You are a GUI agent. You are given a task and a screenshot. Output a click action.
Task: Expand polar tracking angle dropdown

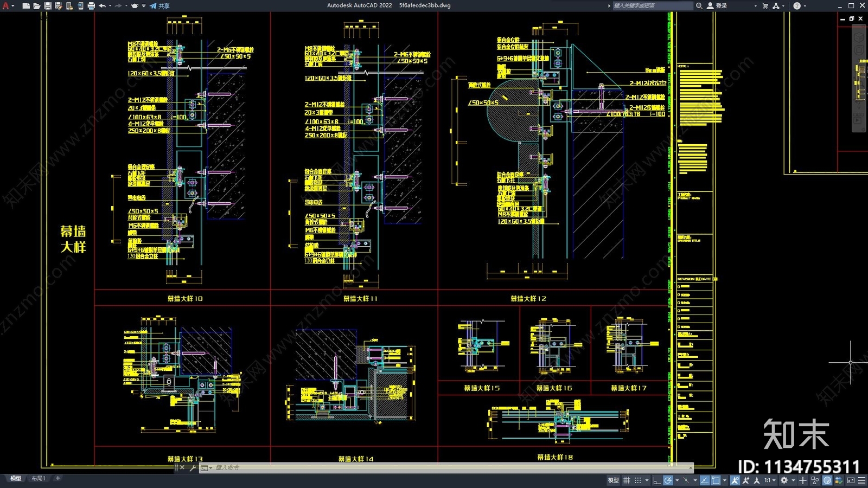coord(677,480)
